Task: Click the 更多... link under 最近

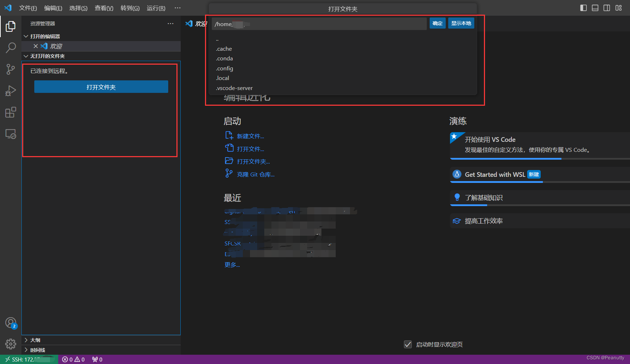Action: [x=232, y=265]
